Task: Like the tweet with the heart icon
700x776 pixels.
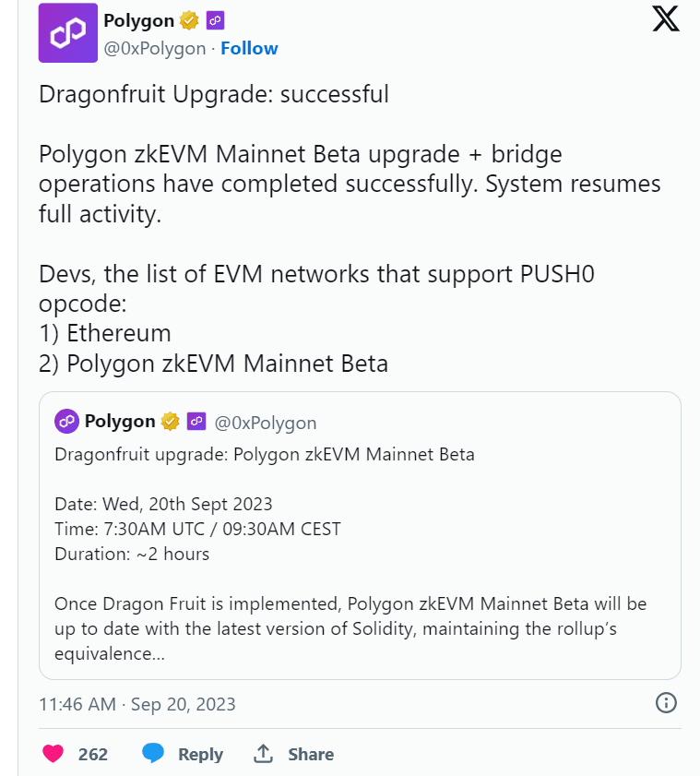Action: coord(53,754)
